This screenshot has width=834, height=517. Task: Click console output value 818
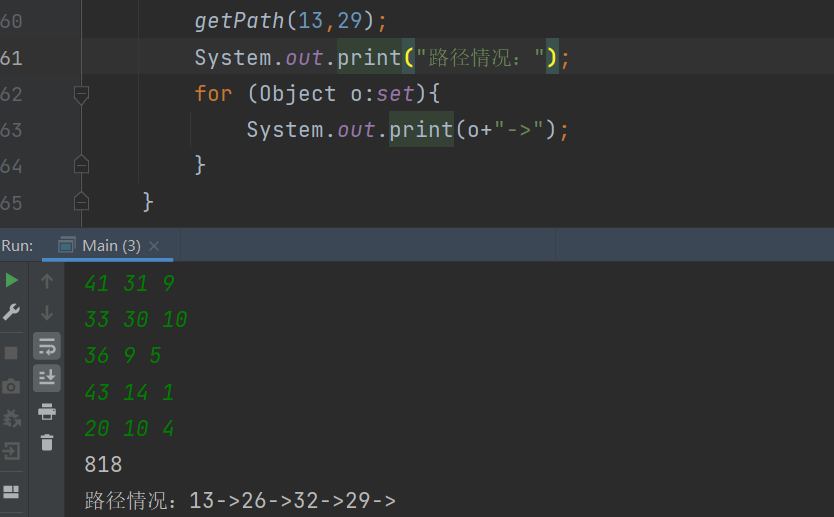[103, 464]
